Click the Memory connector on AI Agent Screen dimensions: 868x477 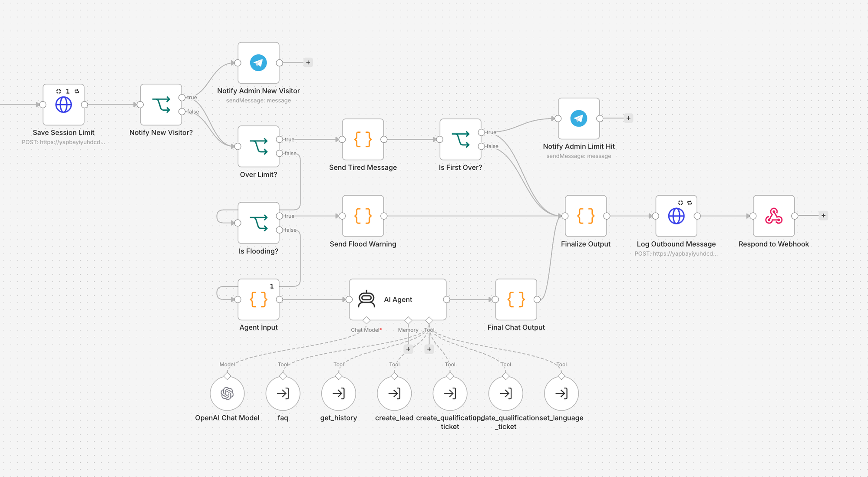coord(408,320)
